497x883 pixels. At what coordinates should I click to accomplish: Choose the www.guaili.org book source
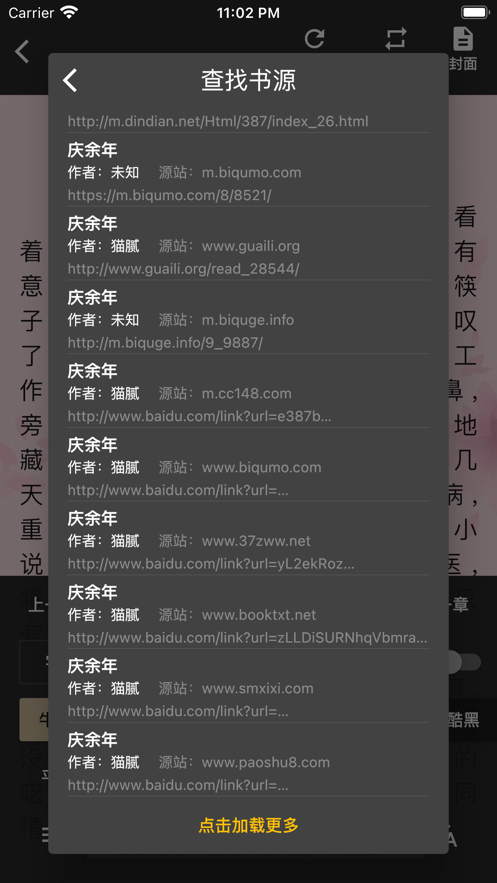point(248,244)
